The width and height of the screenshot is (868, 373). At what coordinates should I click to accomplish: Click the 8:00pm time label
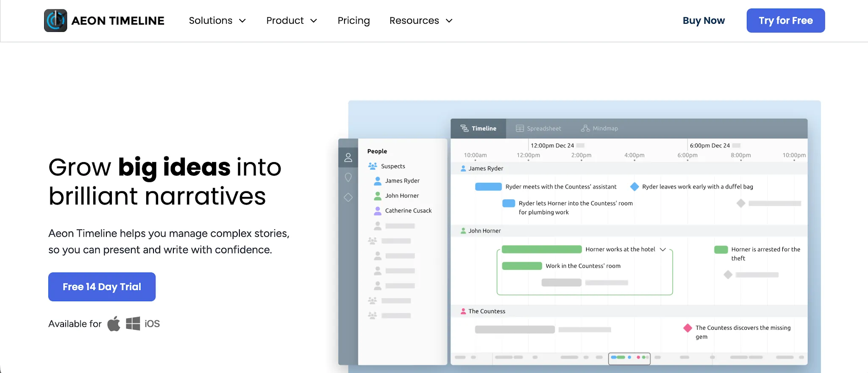point(740,155)
